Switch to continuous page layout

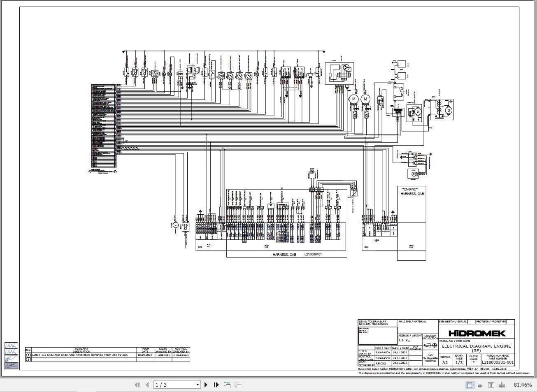pyautogui.click(x=479, y=385)
